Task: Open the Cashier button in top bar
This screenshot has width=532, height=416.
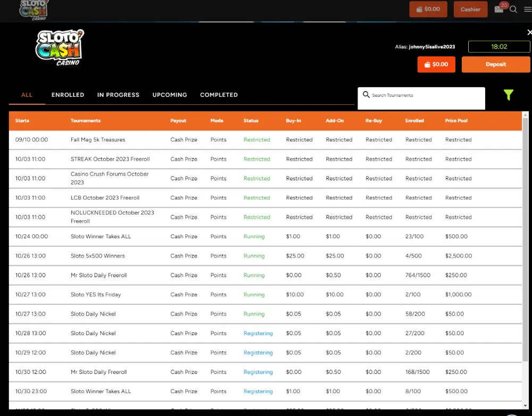Action: [x=470, y=9]
